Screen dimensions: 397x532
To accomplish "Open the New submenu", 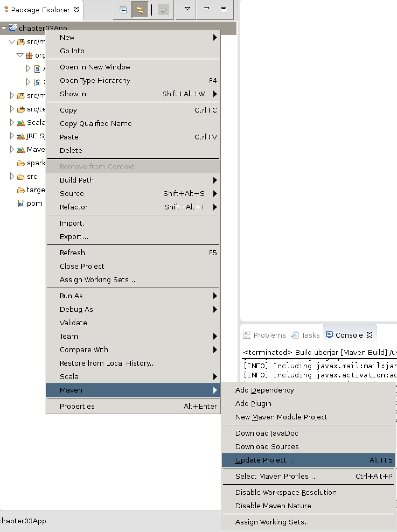I will [x=133, y=37].
